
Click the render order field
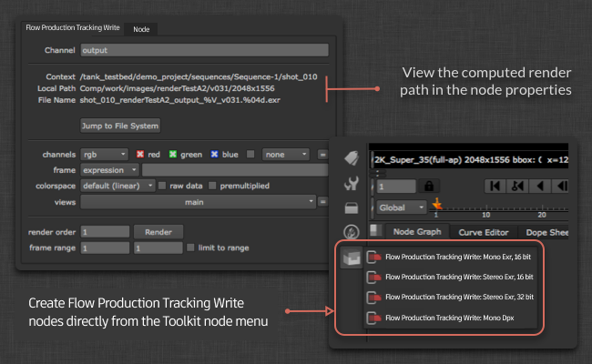pyautogui.click(x=105, y=232)
